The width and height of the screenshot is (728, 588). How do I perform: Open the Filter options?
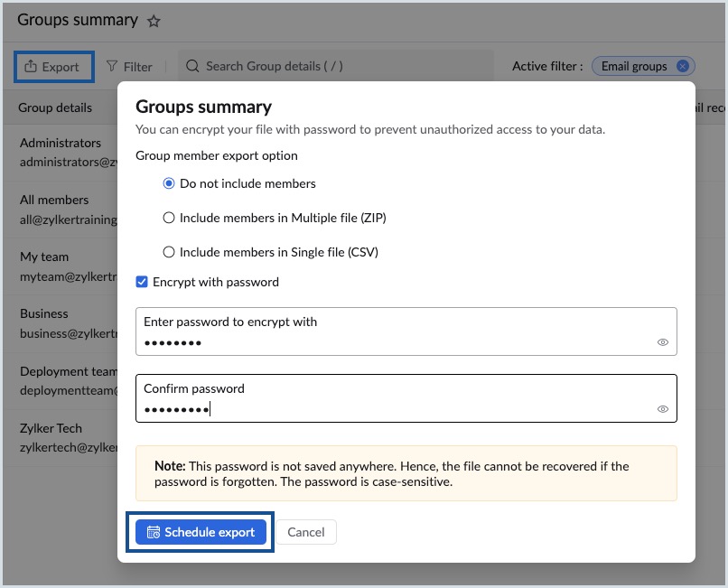[x=129, y=66]
